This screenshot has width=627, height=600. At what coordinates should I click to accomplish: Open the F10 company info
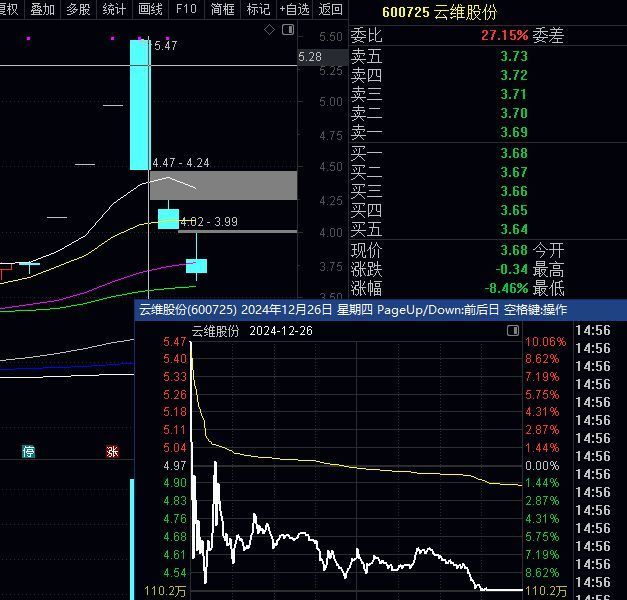(x=186, y=9)
